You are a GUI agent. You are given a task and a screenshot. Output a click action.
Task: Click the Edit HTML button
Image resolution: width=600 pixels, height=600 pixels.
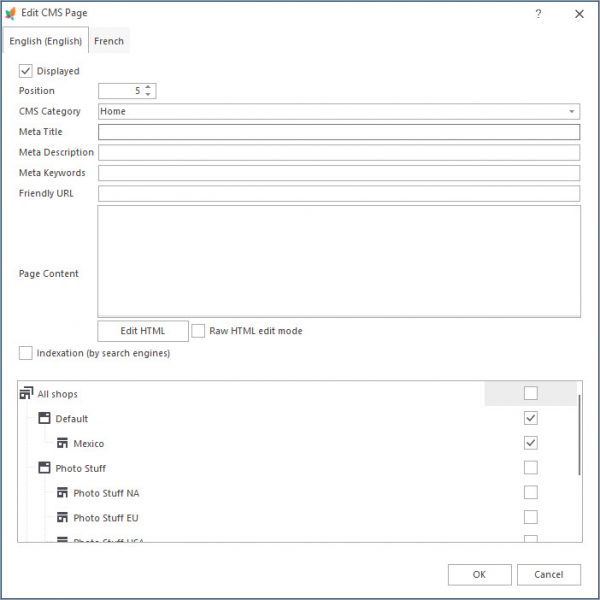coord(142,331)
